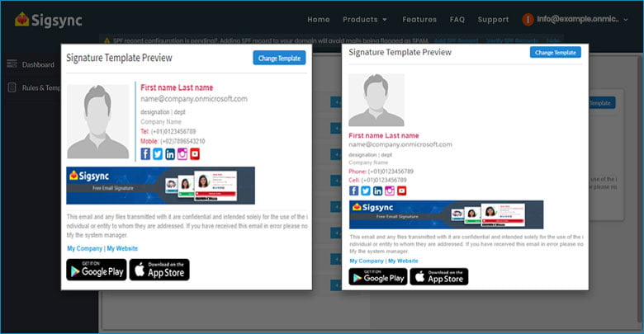This screenshot has height=334, width=644.
Task: Open the Features menu item
Action: 419,19
